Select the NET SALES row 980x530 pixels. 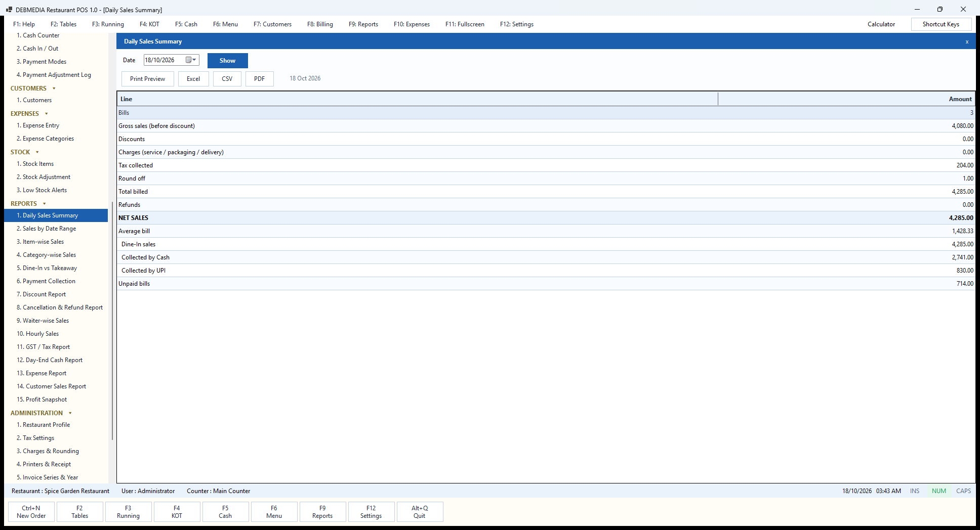tap(546, 218)
